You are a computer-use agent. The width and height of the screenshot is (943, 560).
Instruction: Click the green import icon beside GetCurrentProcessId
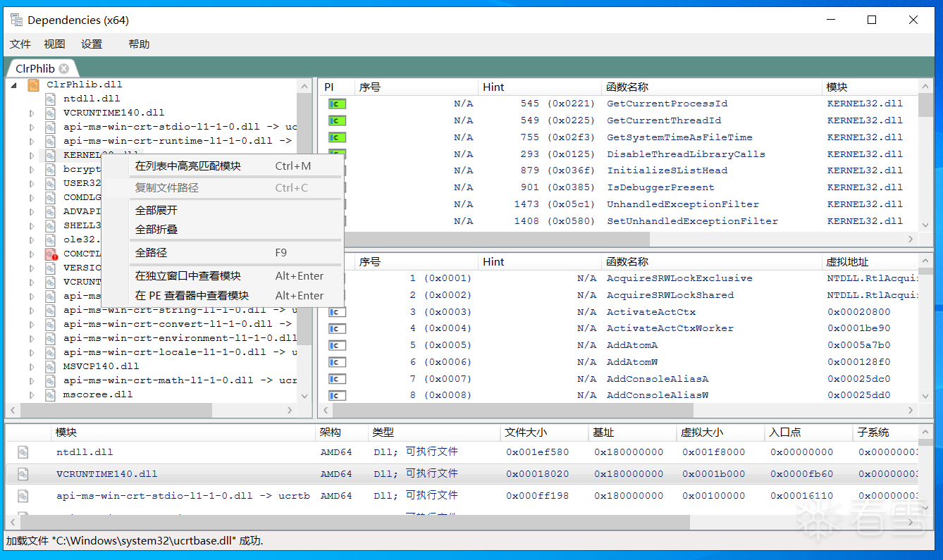pos(338,104)
